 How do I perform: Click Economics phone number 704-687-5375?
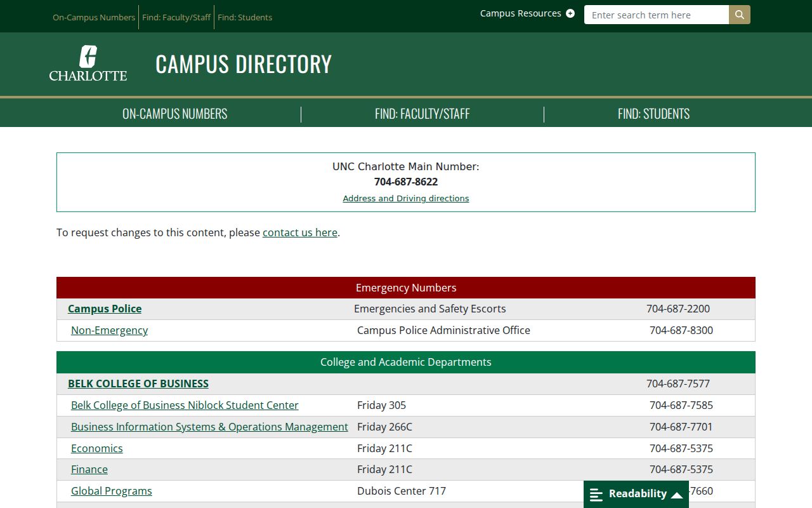(681, 448)
